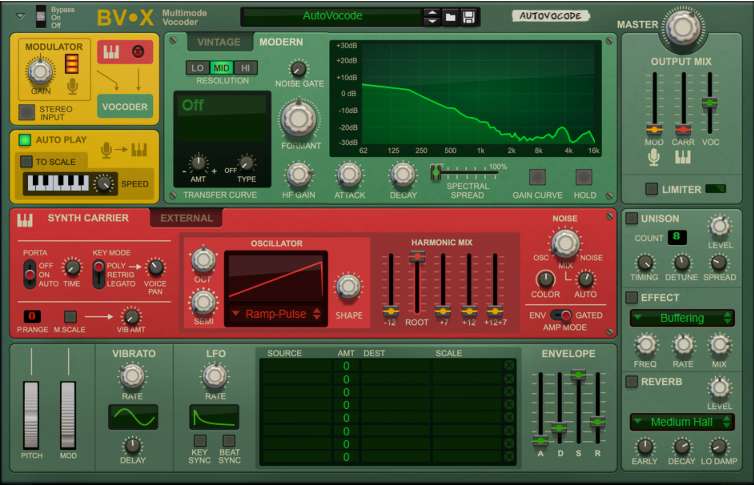
Task: Click the modulator level meter LEDs
Action: pos(72,63)
